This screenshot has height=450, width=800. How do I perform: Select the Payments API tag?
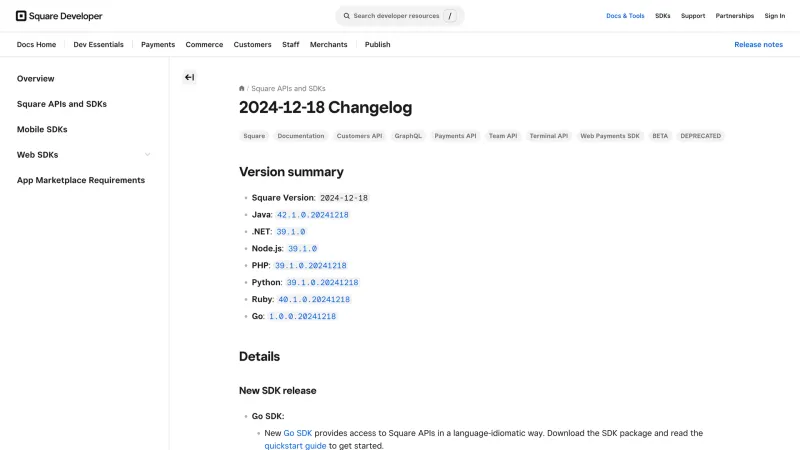pos(455,136)
